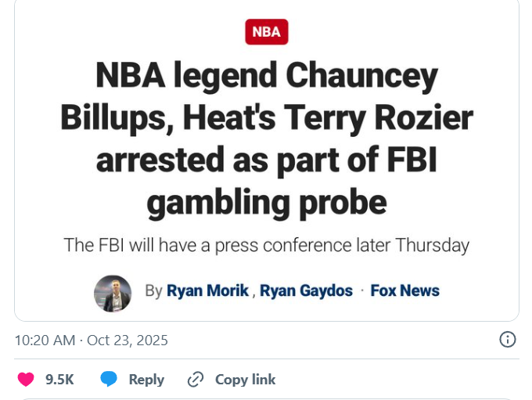This screenshot has width=532, height=400.
Task: Click the author avatar photo
Action: point(113,293)
